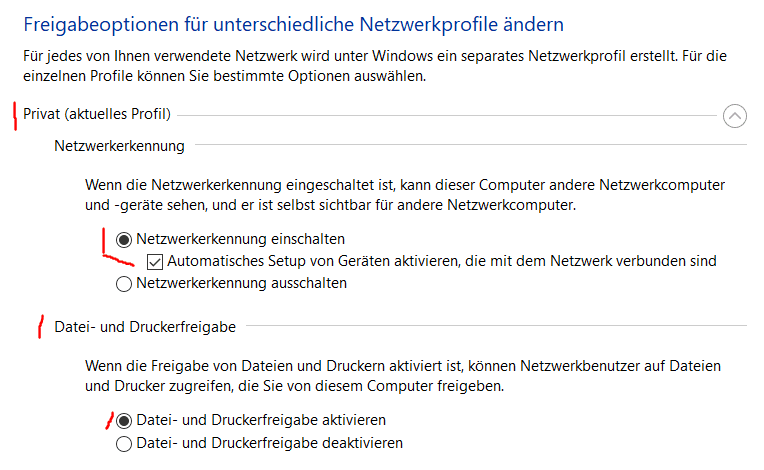Enable the "Datei- und Druckerfreigabe aktivieren" radio button
Viewport: 764px width, 470px height.
click(x=124, y=421)
